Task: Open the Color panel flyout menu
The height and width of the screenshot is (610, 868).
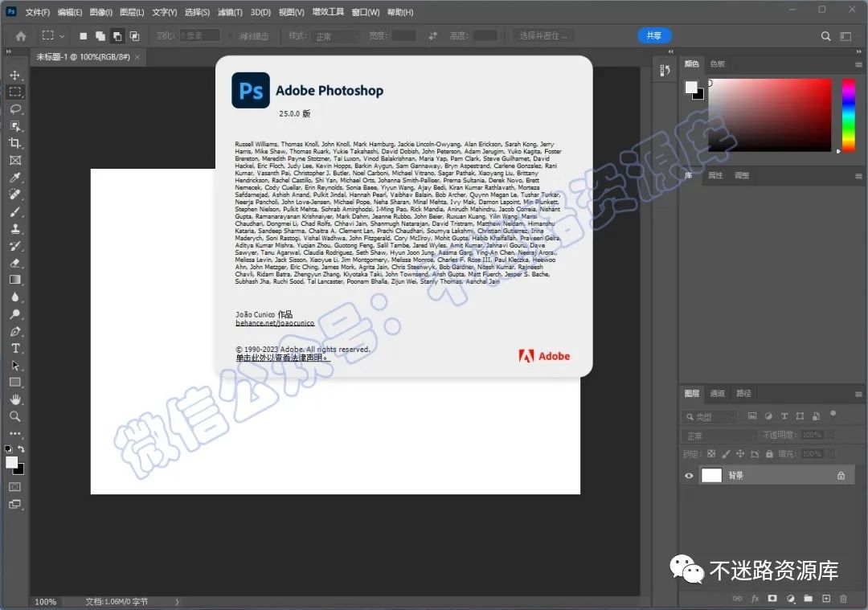Action: tap(858, 65)
